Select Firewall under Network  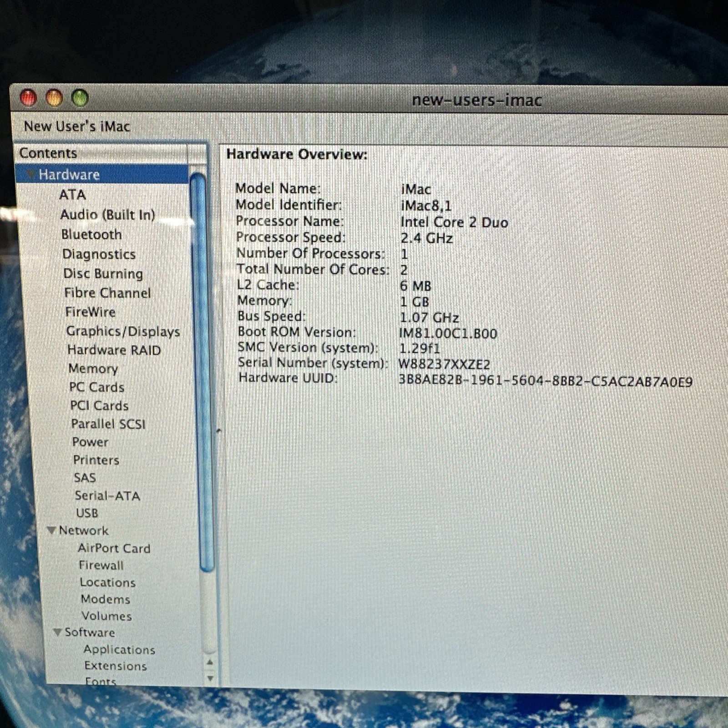tap(101, 566)
